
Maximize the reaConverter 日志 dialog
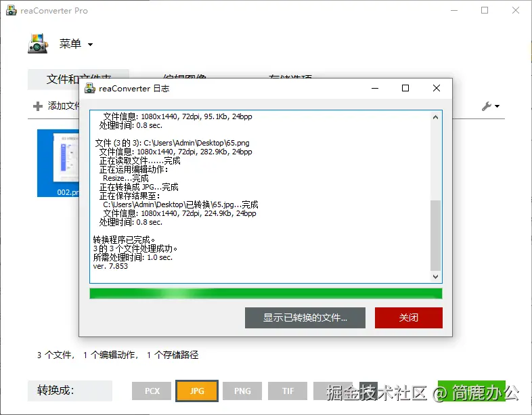[405, 88]
